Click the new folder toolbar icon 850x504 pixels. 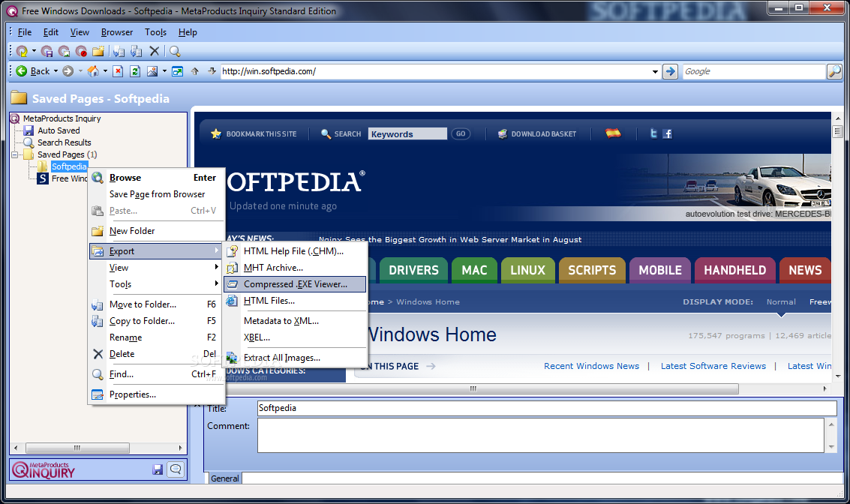coord(98,52)
